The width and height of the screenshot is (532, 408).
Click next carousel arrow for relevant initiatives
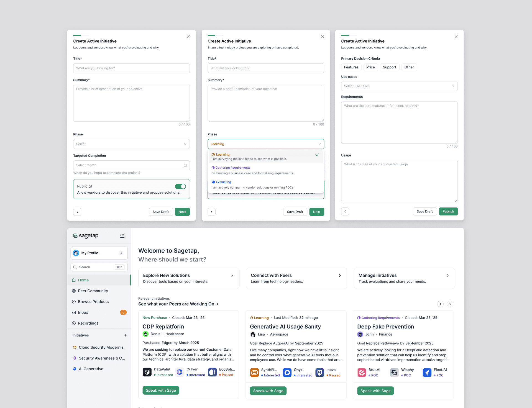pos(450,304)
